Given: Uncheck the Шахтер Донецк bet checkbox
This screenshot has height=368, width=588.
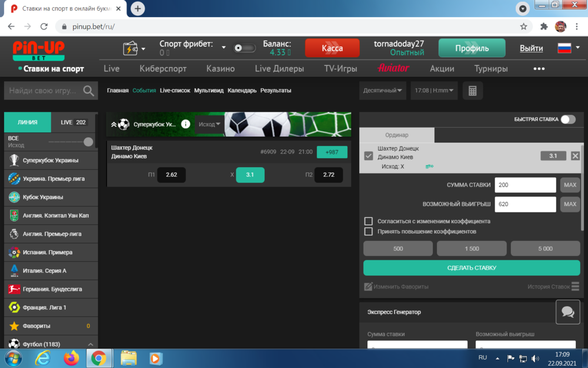Looking at the screenshot, I should click(369, 156).
